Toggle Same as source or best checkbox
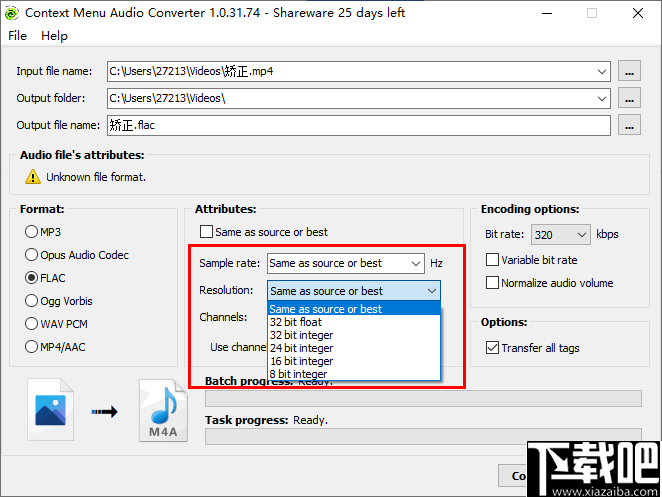This screenshot has width=662, height=497. (x=206, y=232)
